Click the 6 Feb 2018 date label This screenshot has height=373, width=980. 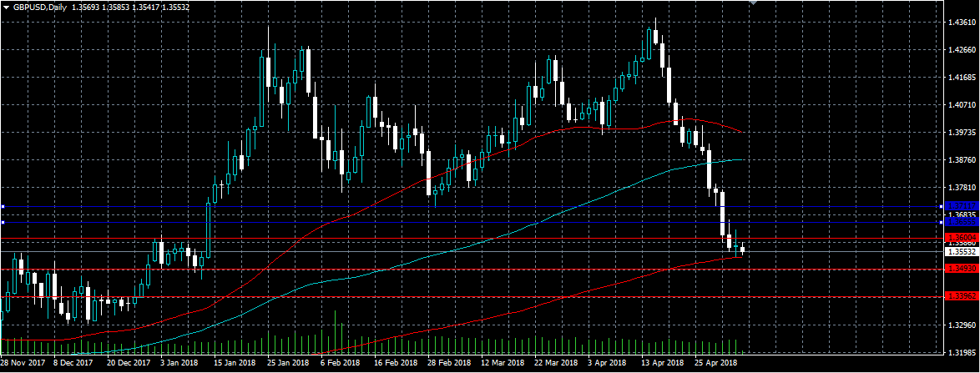(340, 363)
